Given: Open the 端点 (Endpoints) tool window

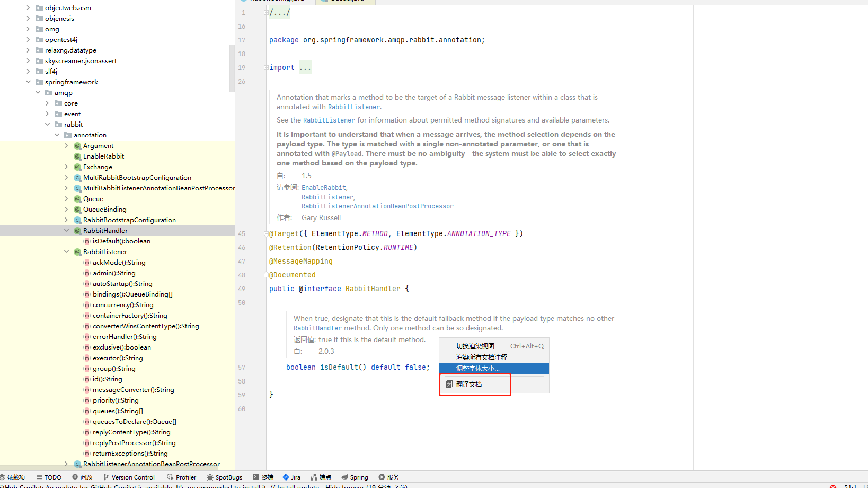Looking at the screenshot, I should tap(321, 477).
